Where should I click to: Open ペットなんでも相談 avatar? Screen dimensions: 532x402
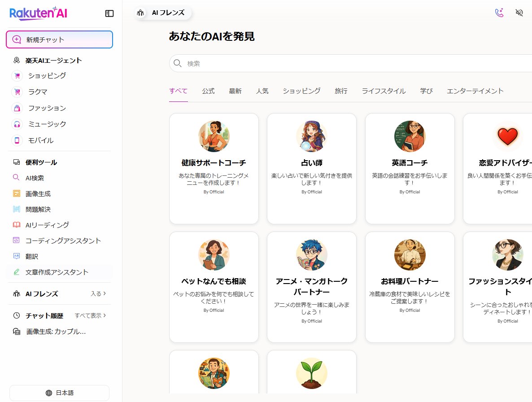click(214, 255)
